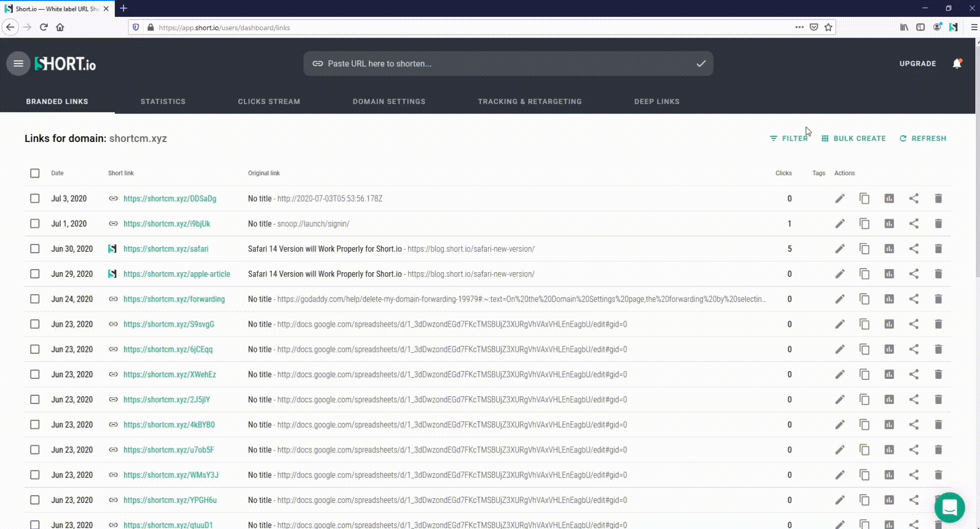Click the Bulk Create button
The width and height of the screenshot is (980, 529).
click(x=853, y=138)
